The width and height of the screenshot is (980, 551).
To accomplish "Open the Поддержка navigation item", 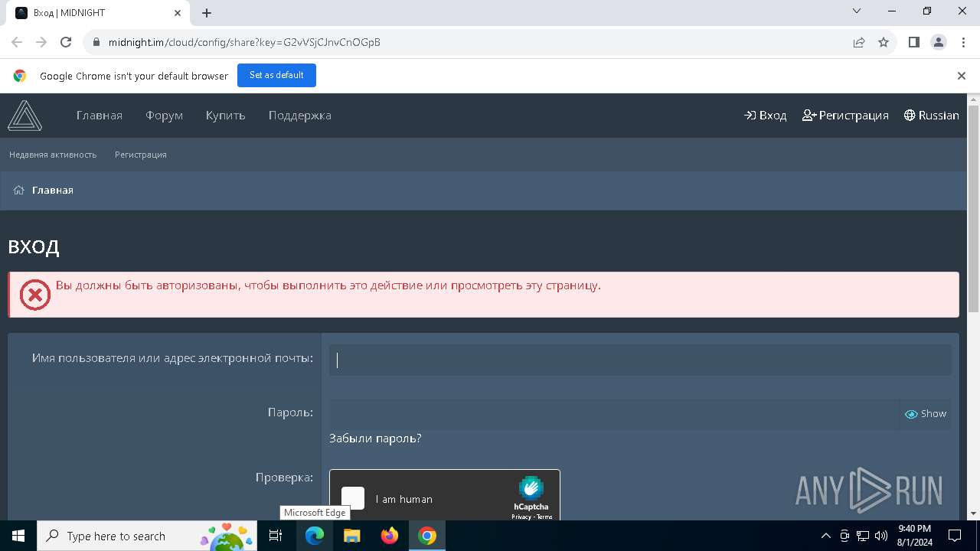I will 300,116.
